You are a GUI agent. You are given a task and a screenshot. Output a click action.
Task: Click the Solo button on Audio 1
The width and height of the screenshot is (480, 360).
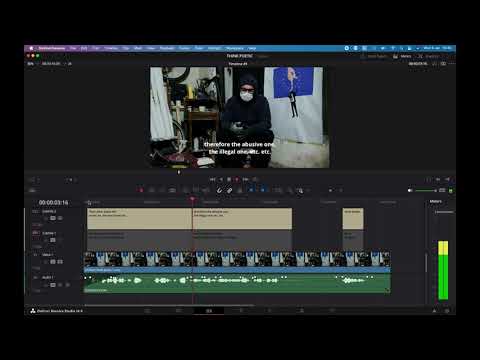(x=60, y=285)
